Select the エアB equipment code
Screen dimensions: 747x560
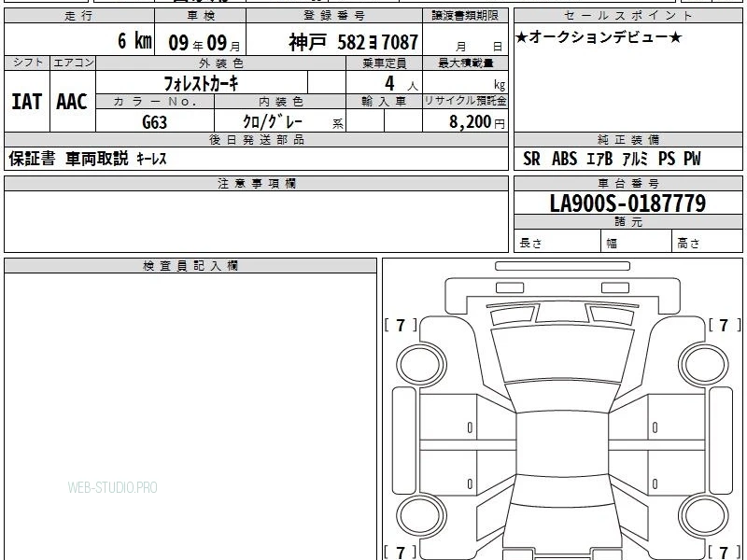[599, 159]
